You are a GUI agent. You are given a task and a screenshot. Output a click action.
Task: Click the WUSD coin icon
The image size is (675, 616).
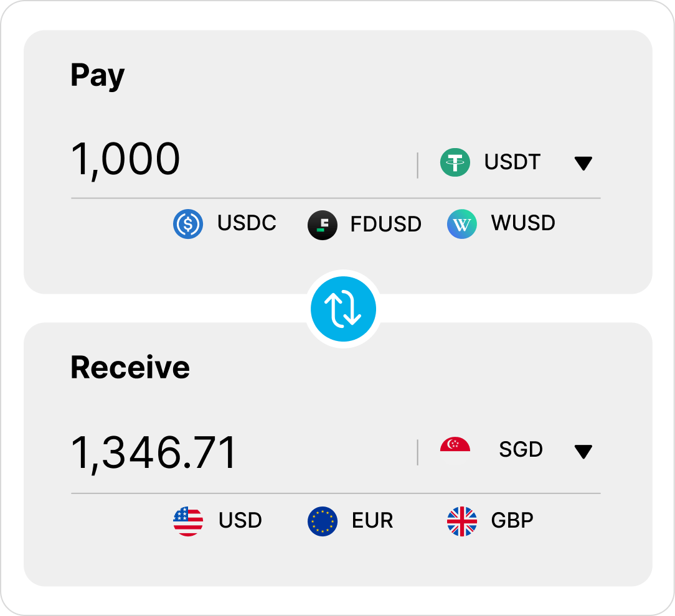coord(462,225)
